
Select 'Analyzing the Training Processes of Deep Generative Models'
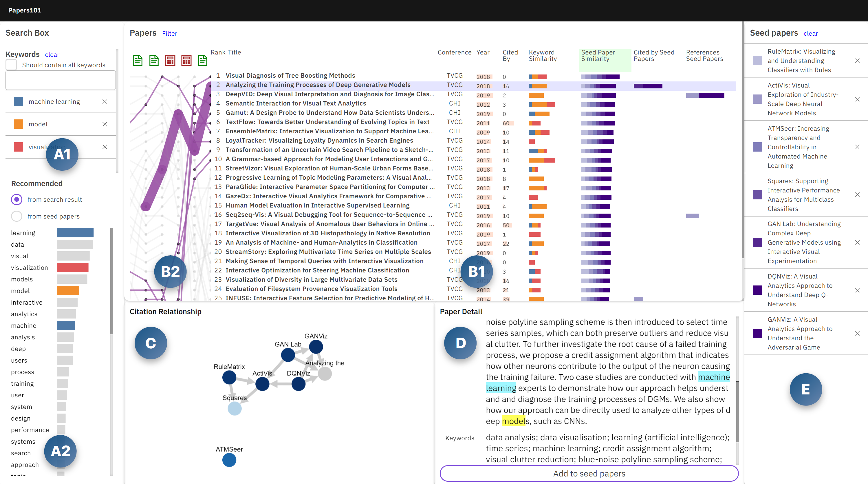tap(318, 85)
